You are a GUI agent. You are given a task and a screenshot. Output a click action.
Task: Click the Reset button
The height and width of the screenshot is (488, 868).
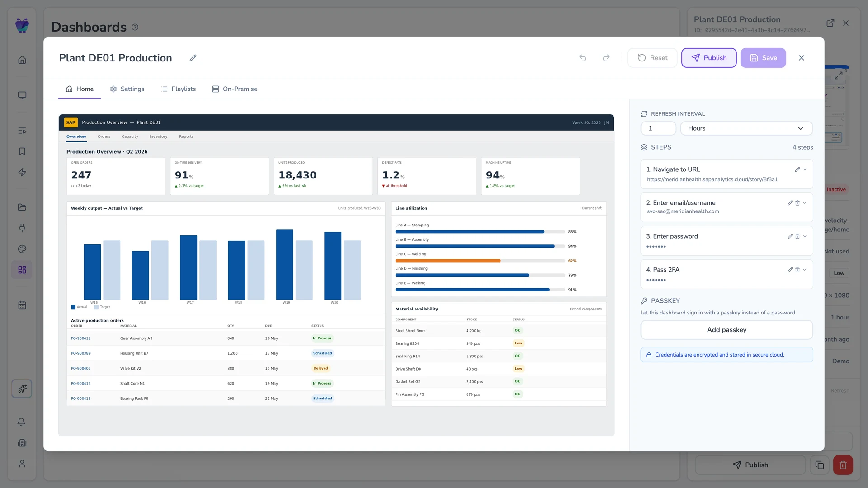click(x=652, y=58)
